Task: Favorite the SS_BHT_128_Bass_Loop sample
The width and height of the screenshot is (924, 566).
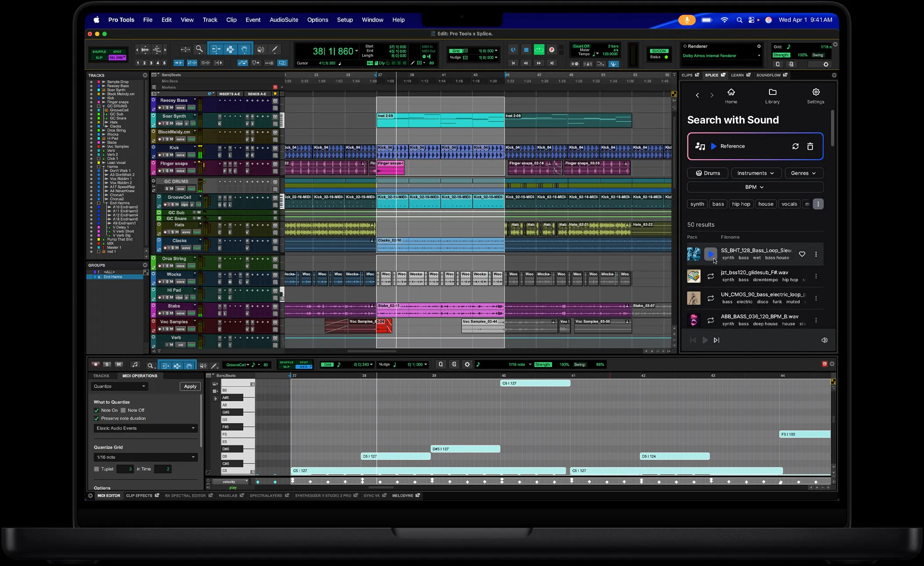Action: click(802, 254)
